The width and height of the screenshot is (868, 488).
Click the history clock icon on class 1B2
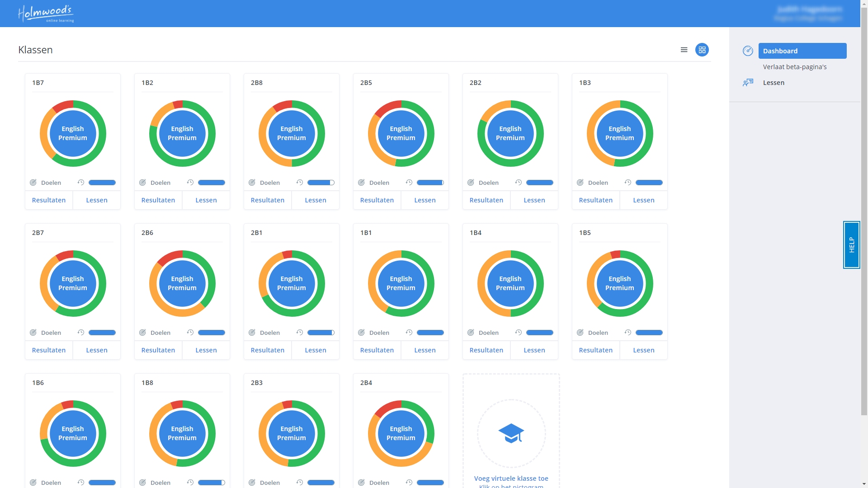(190, 182)
